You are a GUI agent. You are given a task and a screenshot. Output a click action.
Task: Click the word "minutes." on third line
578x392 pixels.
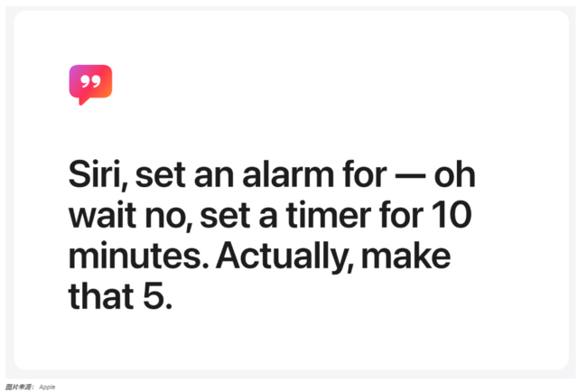coord(139,256)
